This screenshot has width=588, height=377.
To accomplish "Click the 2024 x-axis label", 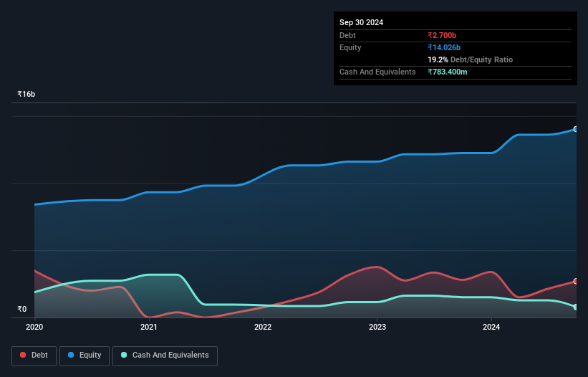I will click(491, 327).
